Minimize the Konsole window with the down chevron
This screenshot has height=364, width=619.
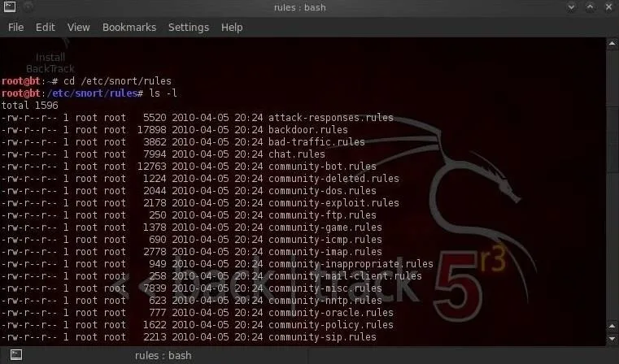(x=571, y=7)
